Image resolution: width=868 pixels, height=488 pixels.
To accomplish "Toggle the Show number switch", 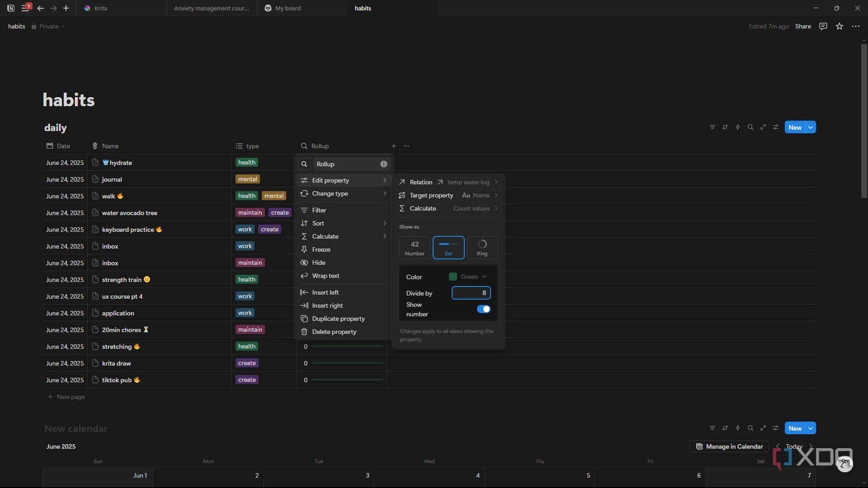I will [x=484, y=309].
